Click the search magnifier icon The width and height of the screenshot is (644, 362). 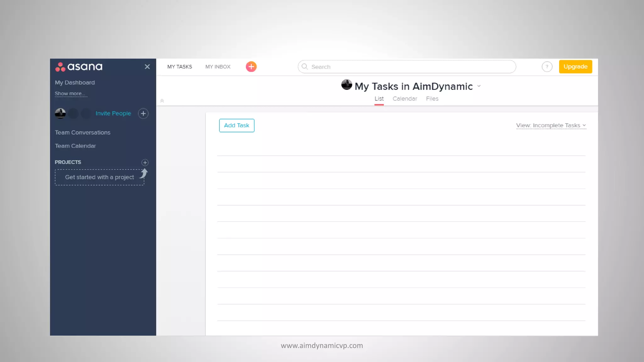pyautogui.click(x=304, y=67)
